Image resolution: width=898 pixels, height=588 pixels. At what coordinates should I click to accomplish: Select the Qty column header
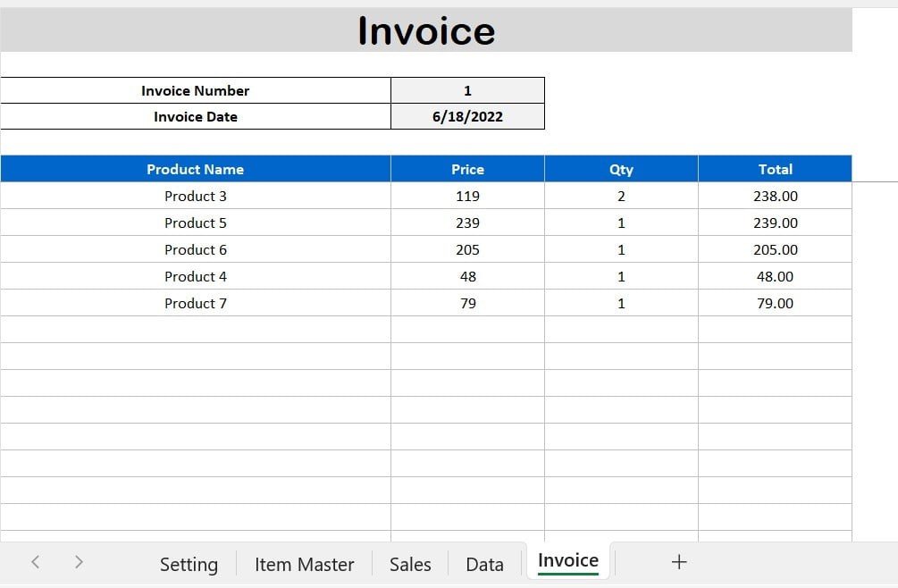(x=621, y=169)
